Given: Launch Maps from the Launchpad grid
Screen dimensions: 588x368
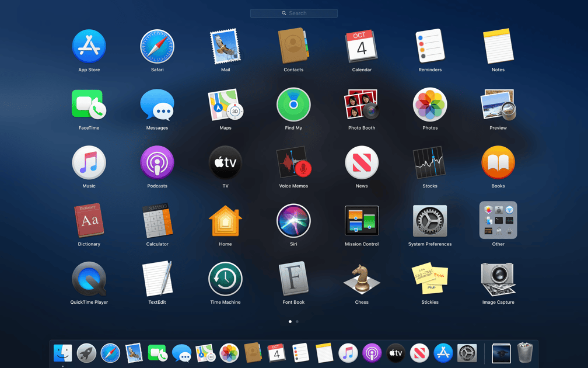Looking at the screenshot, I should 225,105.
